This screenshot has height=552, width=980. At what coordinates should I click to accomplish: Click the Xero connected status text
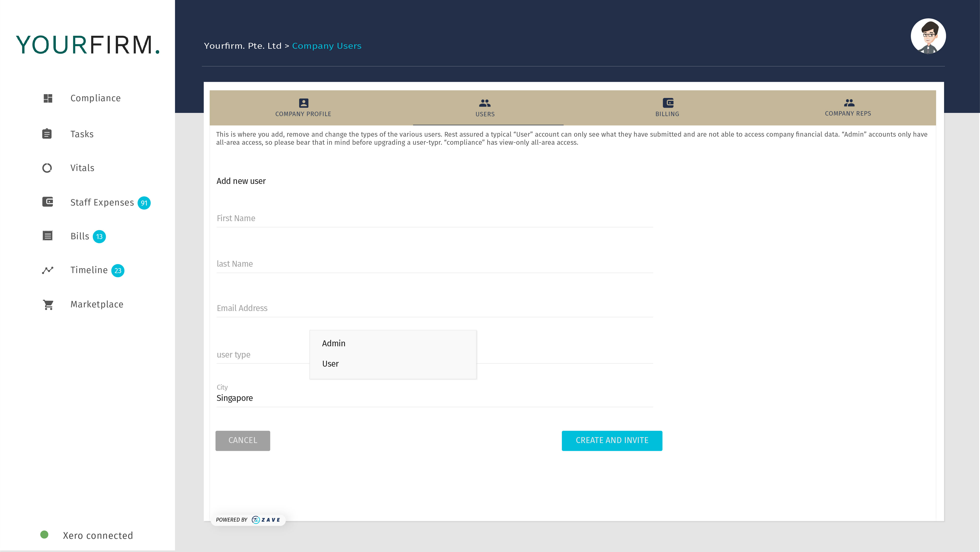click(x=98, y=535)
